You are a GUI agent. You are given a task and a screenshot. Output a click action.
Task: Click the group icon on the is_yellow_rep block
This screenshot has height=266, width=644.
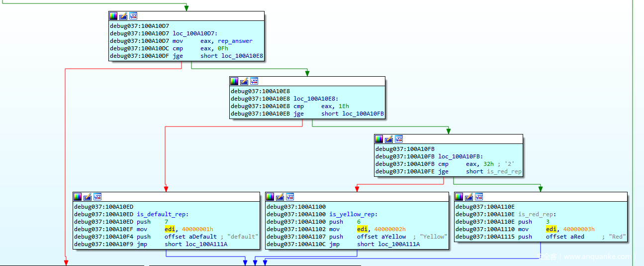click(x=290, y=197)
